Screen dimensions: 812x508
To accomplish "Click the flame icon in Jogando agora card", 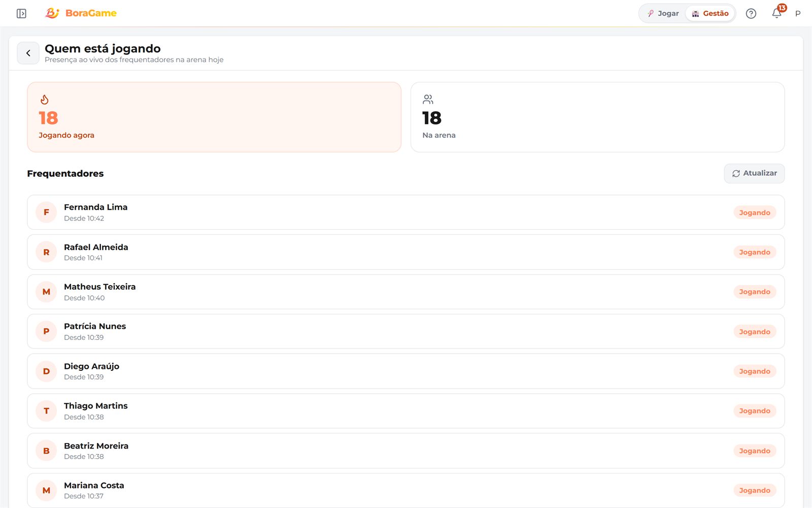I will click(45, 100).
